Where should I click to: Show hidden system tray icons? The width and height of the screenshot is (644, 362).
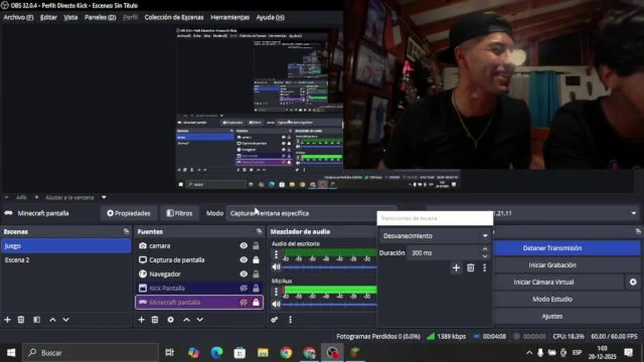529,353
